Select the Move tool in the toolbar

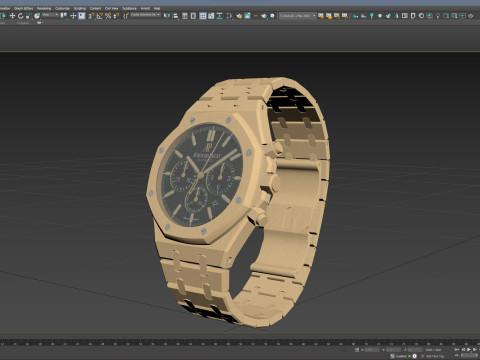pos(12,16)
